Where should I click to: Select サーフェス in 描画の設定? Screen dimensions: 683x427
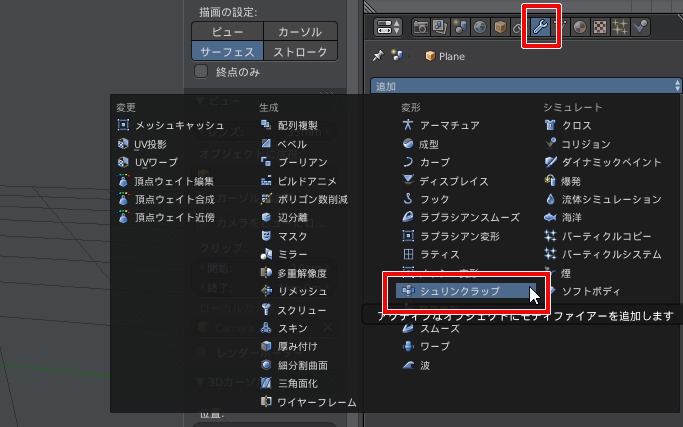[227, 51]
